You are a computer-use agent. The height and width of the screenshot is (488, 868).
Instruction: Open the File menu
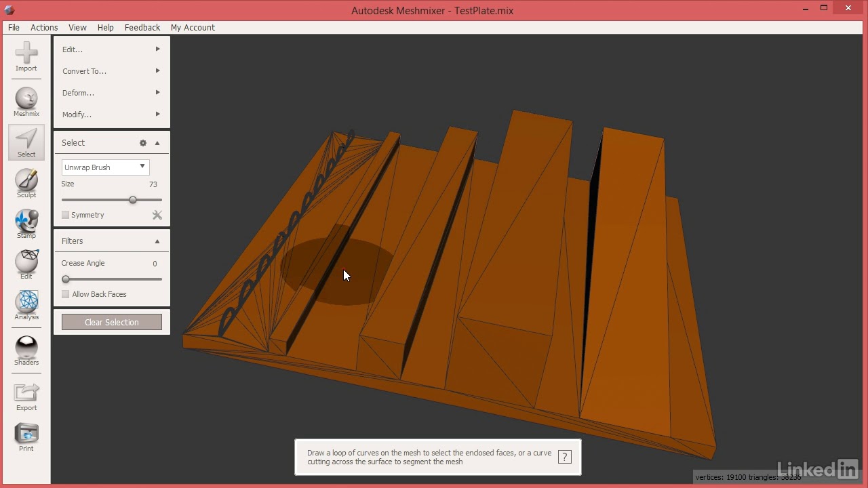[x=14, y=27]
